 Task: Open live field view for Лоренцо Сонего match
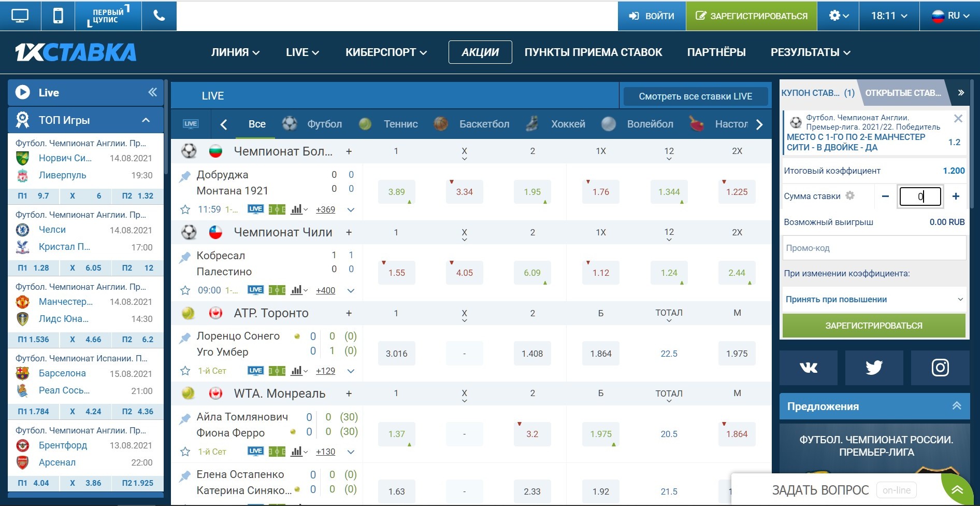tap(277, 371)
